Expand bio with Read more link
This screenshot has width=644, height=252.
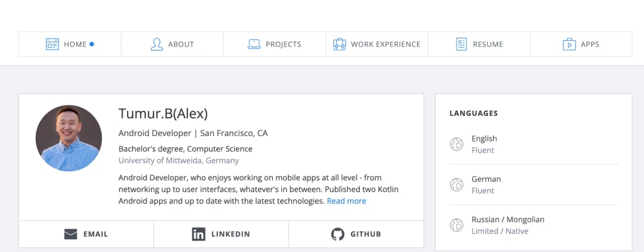[346, 201]
